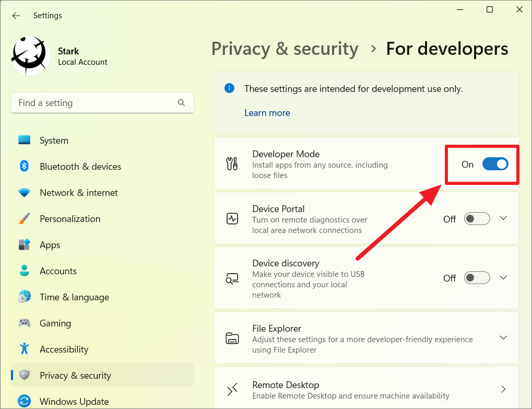The image size is (532, 409).
Task: Click the Stark account name
Action: click(x=68, y=51)
